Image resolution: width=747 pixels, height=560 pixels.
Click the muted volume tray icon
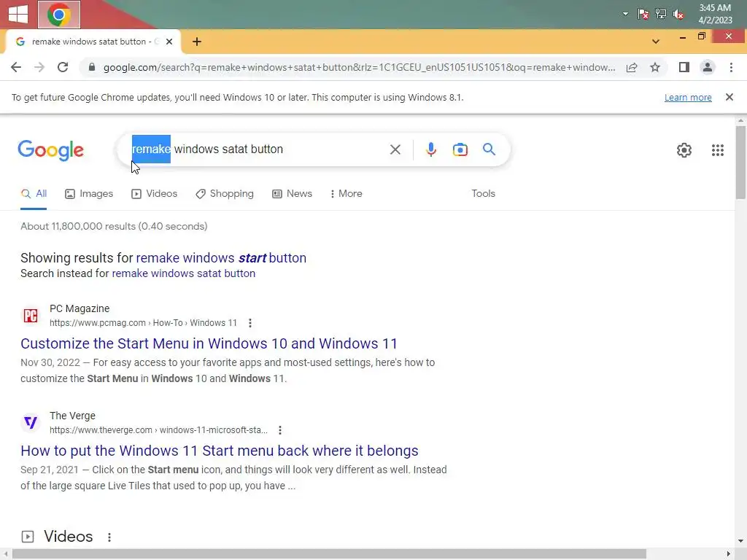tap(678, 15)
